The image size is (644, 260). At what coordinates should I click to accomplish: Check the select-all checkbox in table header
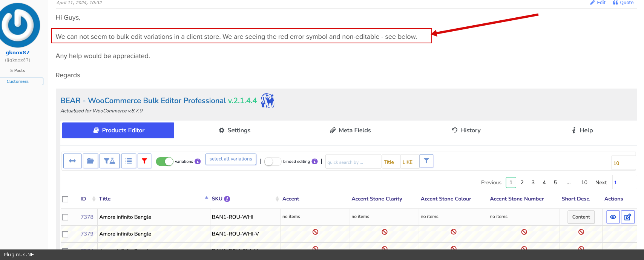click(65, 199)
